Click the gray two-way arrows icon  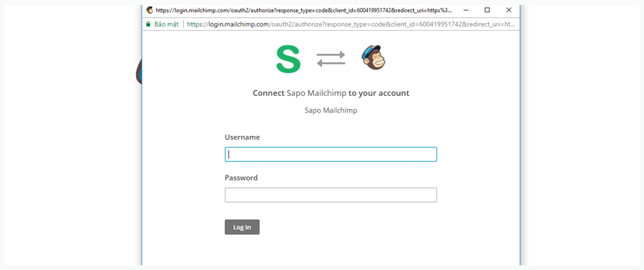[331, 58]
